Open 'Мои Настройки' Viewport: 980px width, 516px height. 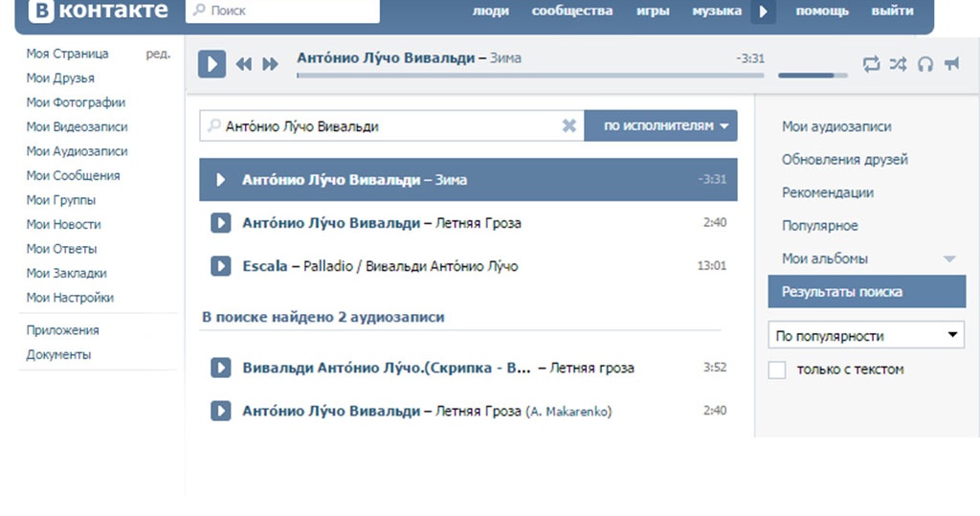[x=70, y=298]
